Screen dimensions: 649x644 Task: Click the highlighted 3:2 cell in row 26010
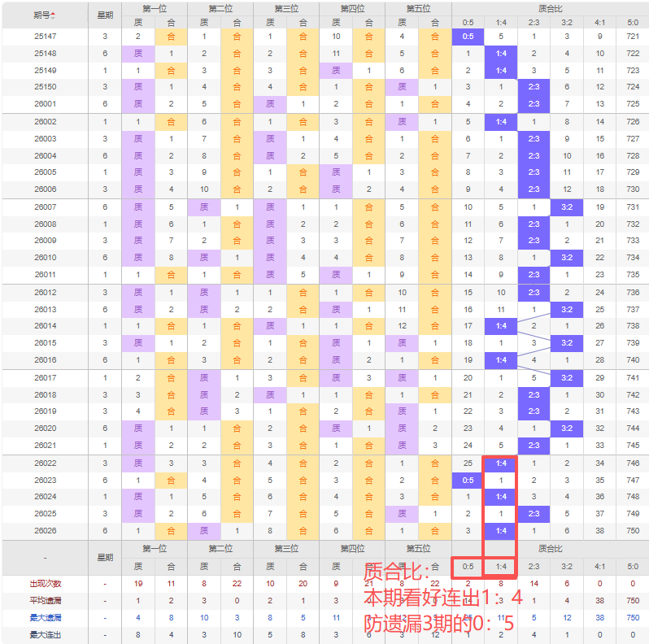(567, 258)
